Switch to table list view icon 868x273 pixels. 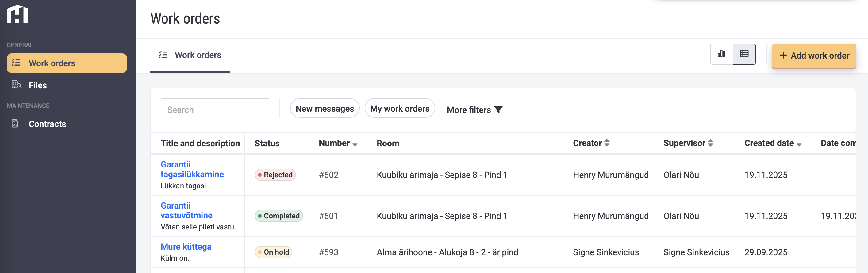click(744, 54)
